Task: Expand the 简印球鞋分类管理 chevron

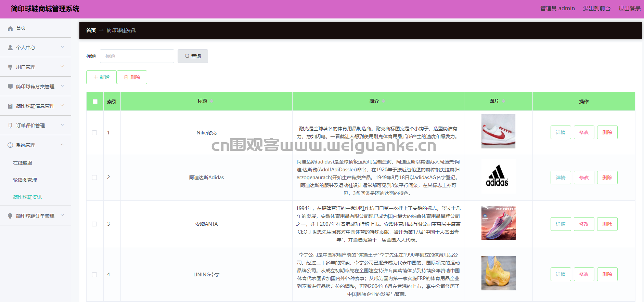Action: (62, 86)
